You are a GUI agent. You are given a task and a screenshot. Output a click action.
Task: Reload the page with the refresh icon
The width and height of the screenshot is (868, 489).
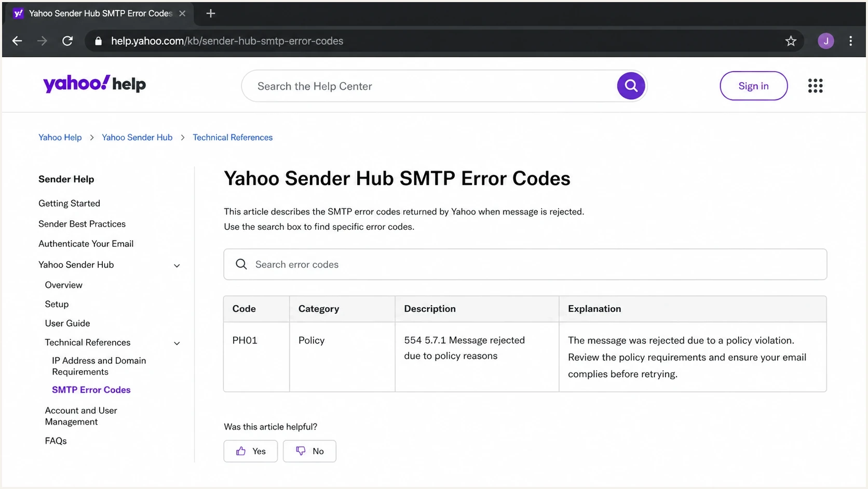point(67,41)
